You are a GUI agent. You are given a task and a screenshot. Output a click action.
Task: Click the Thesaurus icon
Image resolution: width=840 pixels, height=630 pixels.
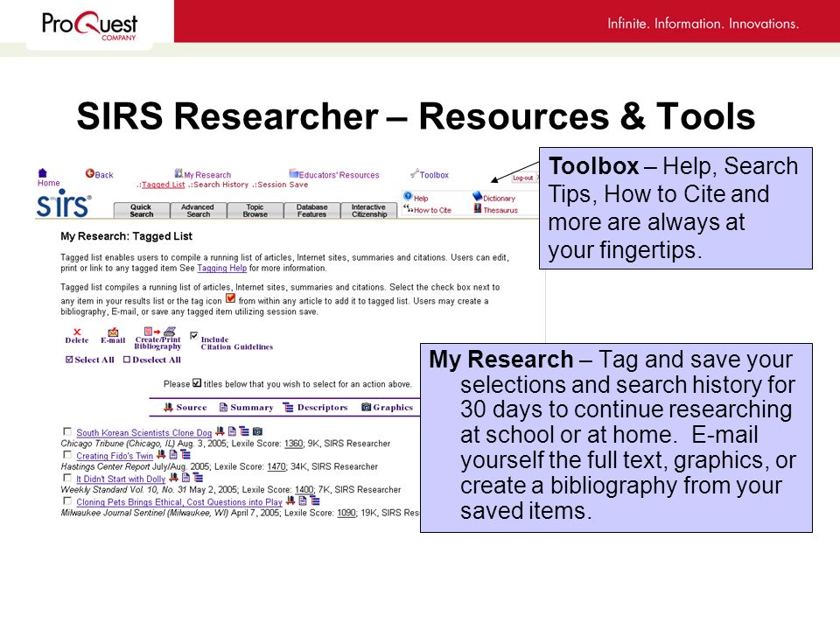pyautogui.click(x=478, y=208)
